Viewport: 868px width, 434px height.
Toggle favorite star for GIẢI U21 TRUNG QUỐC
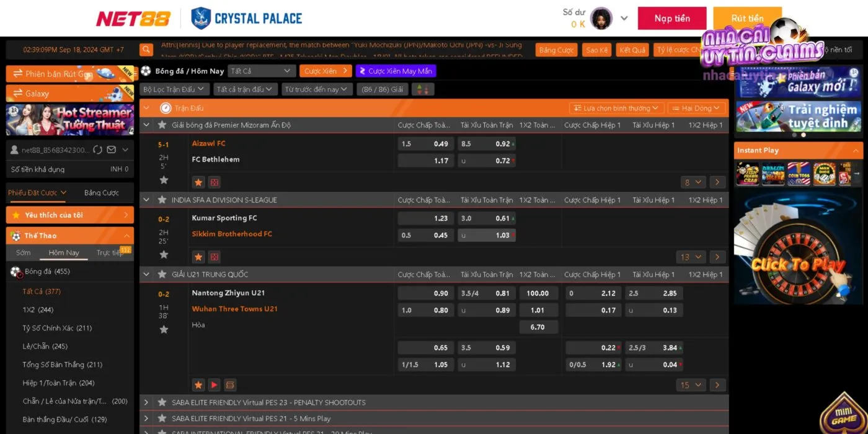point(162,275)
